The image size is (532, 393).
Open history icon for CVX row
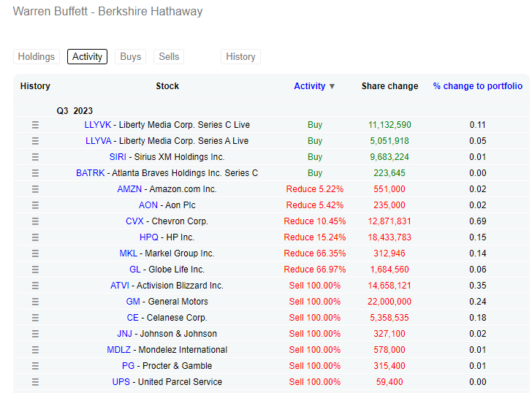click(35, 221)
